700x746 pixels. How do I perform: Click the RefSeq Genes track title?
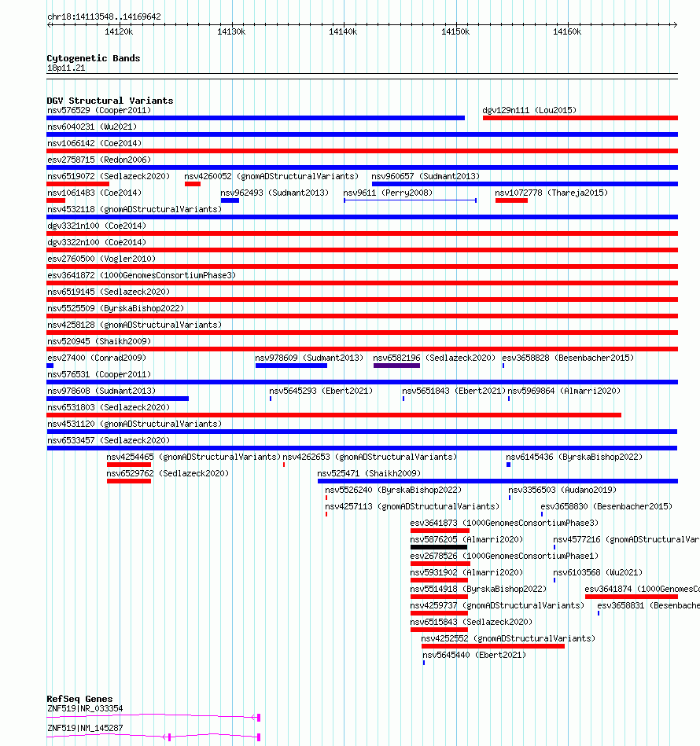pyautogui.click(x=79, y=698)
